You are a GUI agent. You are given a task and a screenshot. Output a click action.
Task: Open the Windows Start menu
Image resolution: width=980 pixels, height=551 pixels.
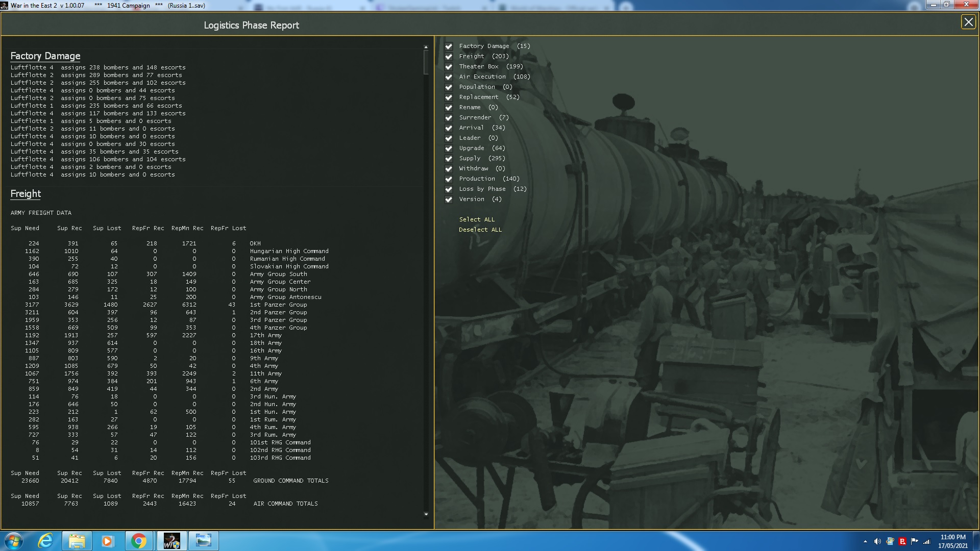(x=14, y=541)
